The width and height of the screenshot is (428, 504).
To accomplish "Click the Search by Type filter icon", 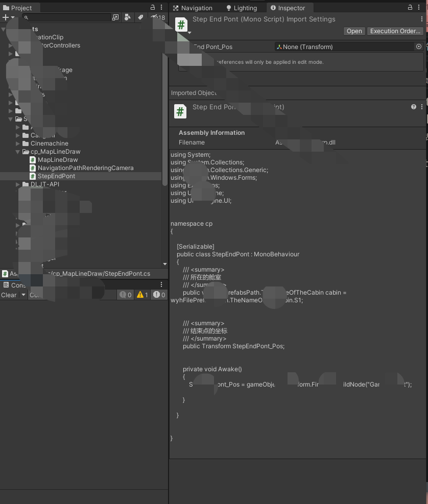I will point(128,17).
